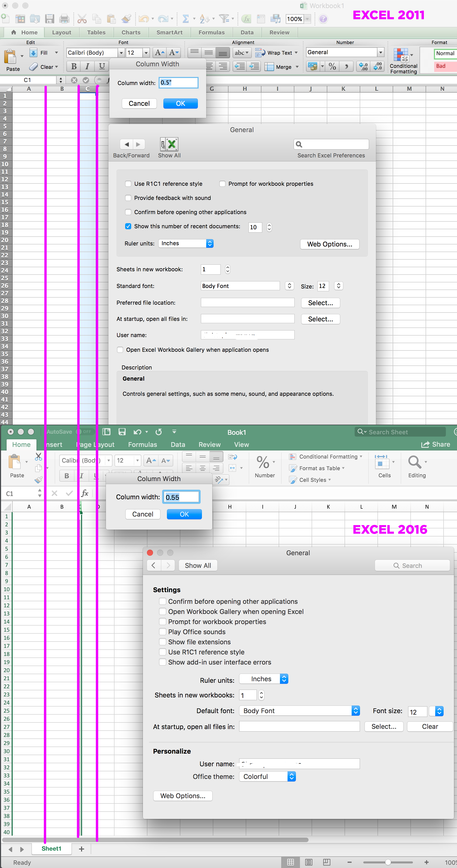The height and width of the screenshot is (868, 457).
Task: Open Ruler units dropdown in Excel 2011 preferences
Action: (186, 243)
